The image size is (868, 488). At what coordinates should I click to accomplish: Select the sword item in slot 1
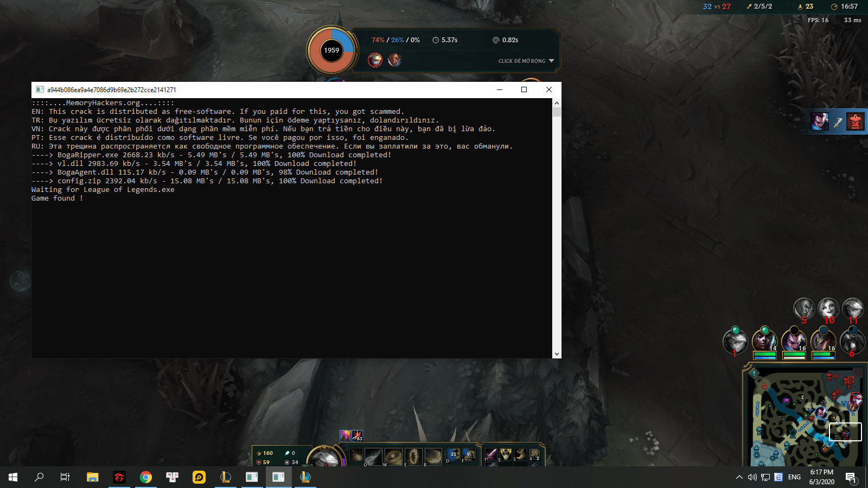(x=491, y=454)
